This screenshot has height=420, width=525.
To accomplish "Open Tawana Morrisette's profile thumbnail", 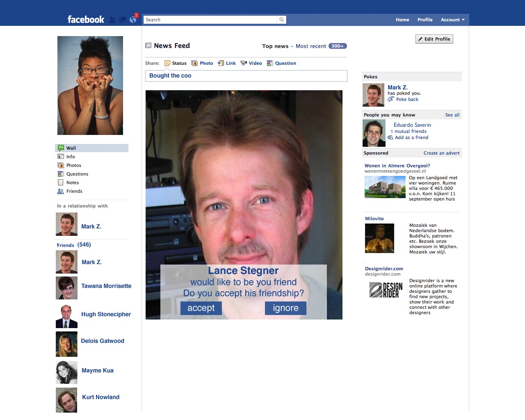I will click(66, 288).
